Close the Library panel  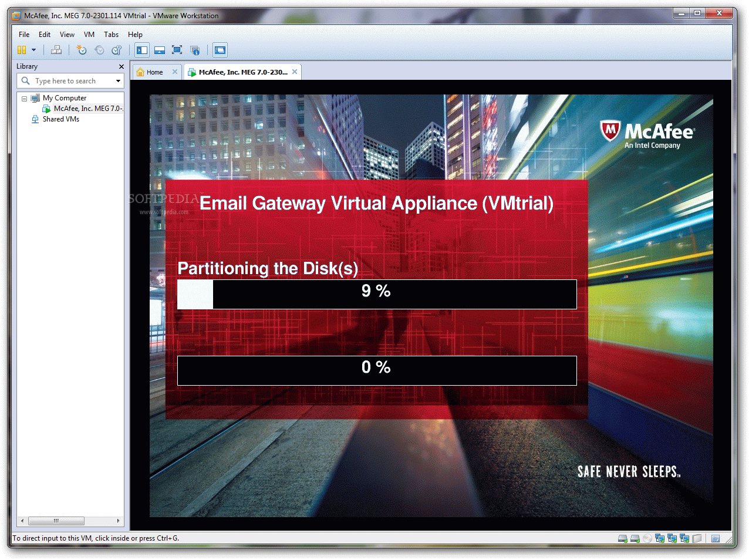(x=122, y=66)
